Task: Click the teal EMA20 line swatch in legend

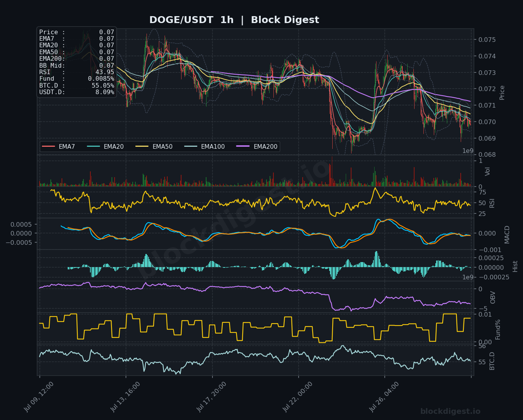Action: pos(93,146)
